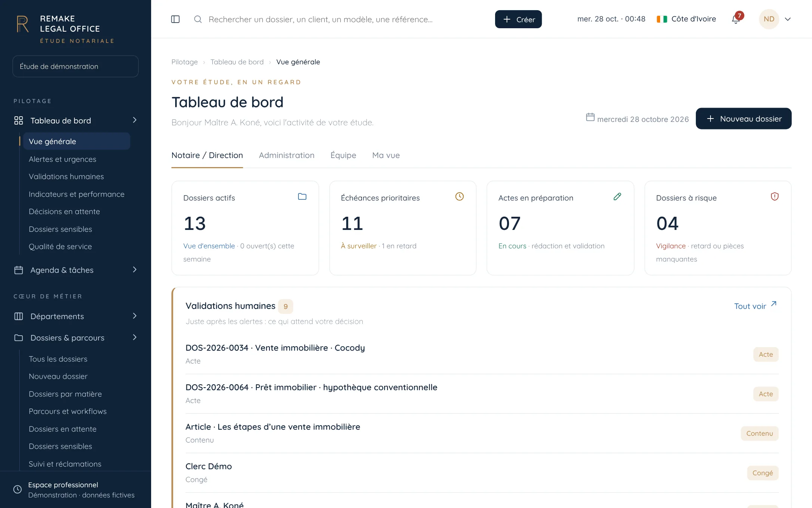Go to Validations humaines in sidebar
This screenshot has width=812, height=508.
(66, 177)
